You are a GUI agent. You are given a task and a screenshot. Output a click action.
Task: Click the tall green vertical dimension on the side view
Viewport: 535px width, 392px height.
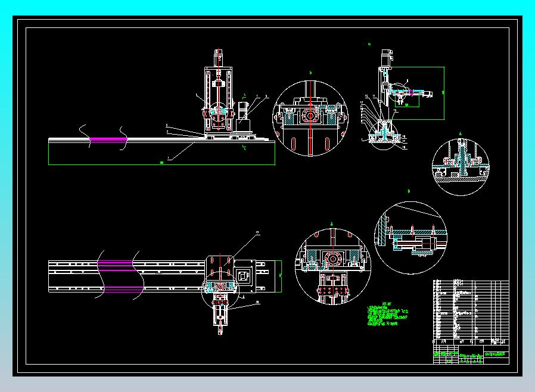click(443, 93)
